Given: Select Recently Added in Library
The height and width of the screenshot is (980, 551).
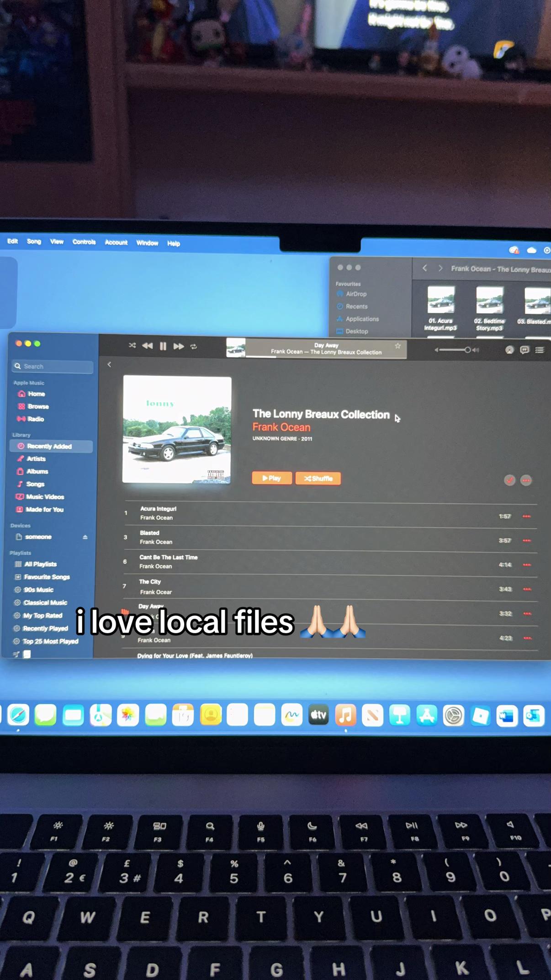Looking at the screenshot, I should 51,446.
